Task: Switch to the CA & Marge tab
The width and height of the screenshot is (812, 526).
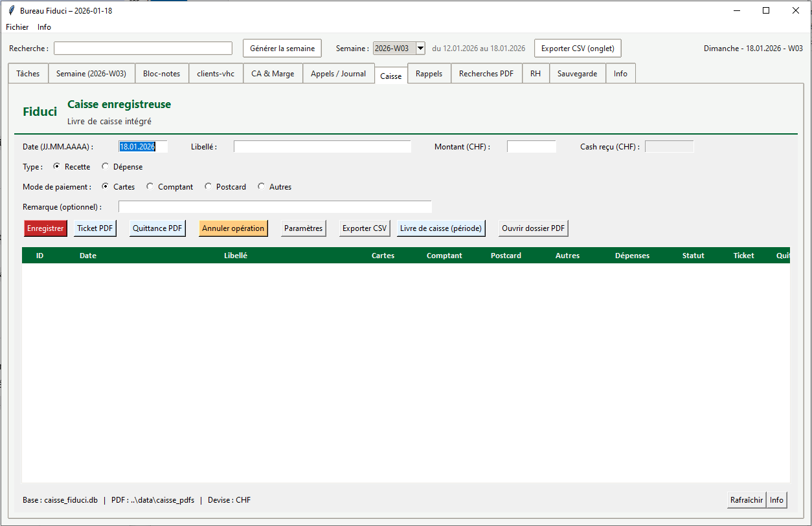Action: (273, 74)
